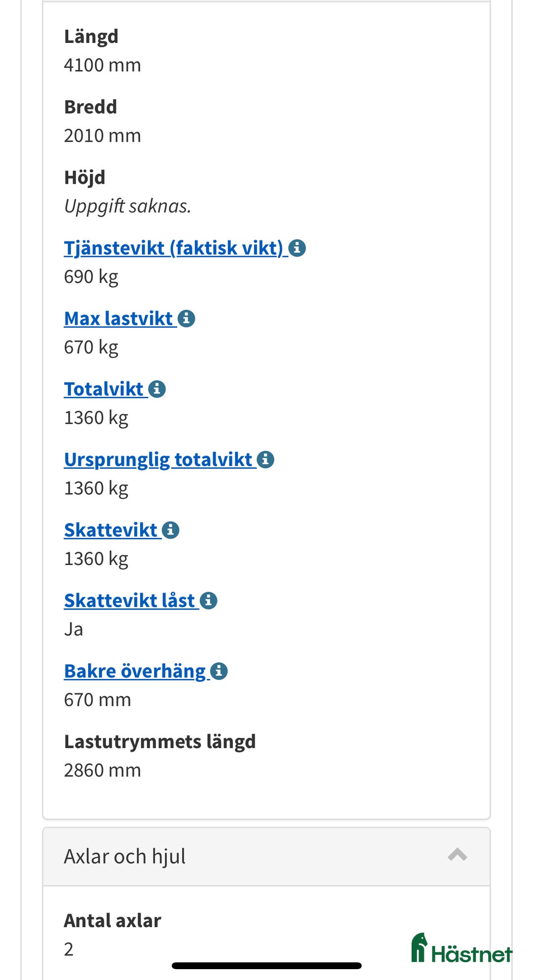Select the Ursprunglig totalvikt link
The height and width of the screenshot is (980, 533).
pyautogui.click(x=158, y=459)
